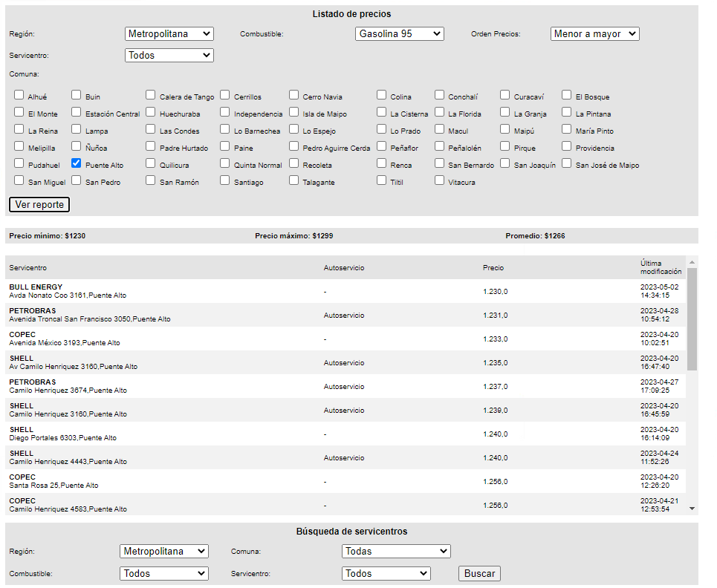Viewport: 717px width, 588px height.
Task: Click the price 1.230,0 cell
Action: pos(496,292)
